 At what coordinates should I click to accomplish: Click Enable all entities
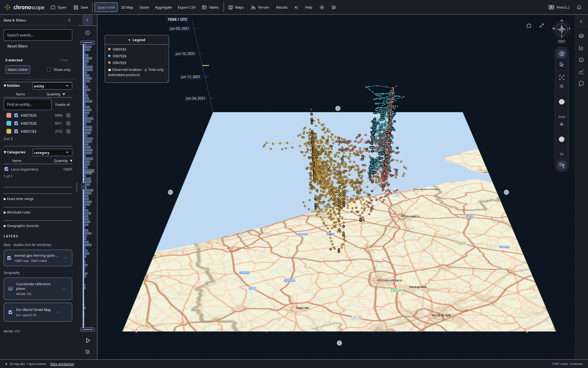coord(63,105)
